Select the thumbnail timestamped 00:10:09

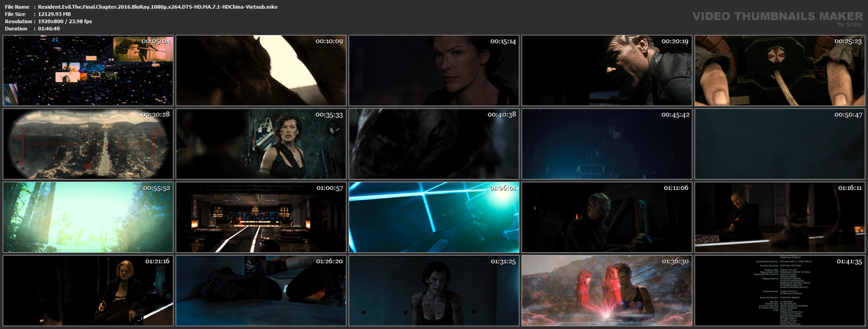(261, 71)
